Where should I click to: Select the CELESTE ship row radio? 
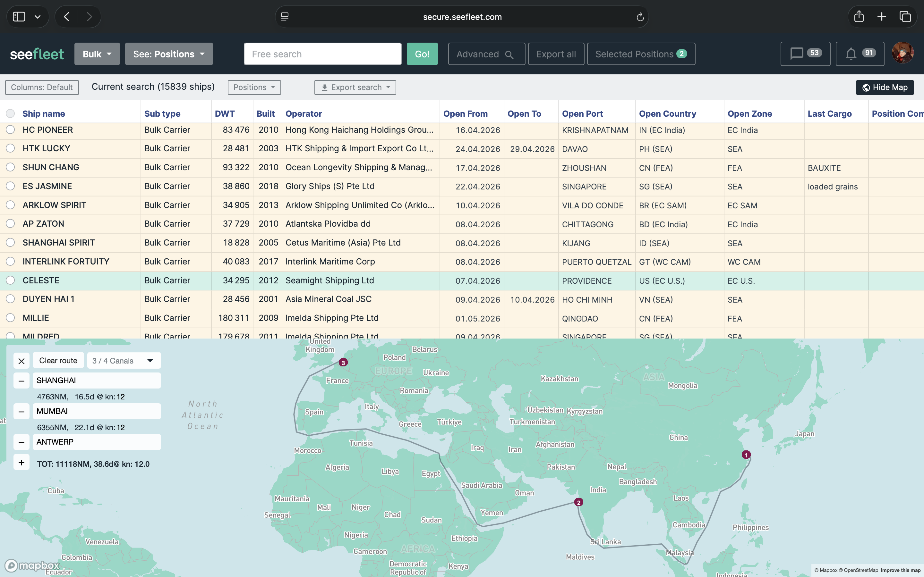coord(10,280)
